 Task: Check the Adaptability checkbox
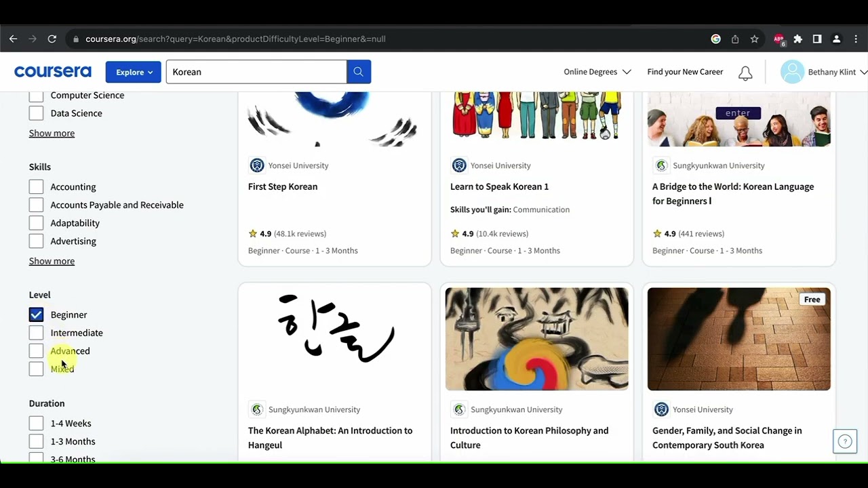tap(36, 223)
